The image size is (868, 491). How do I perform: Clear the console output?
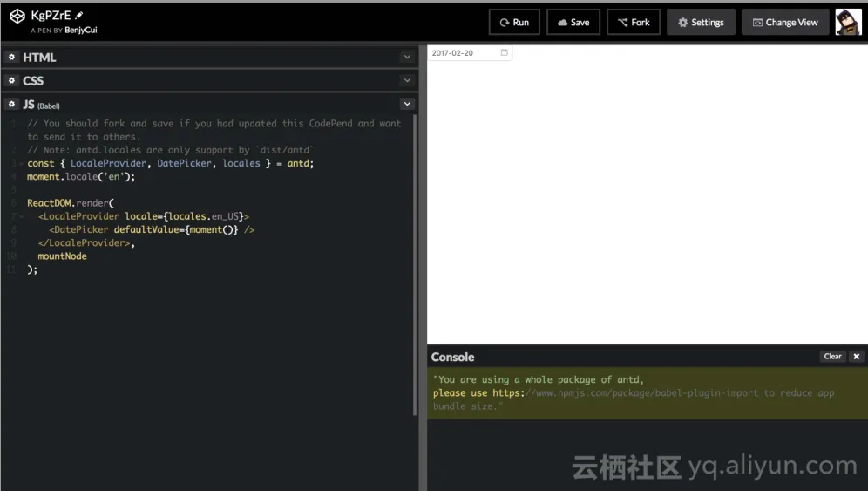point(832,357)
